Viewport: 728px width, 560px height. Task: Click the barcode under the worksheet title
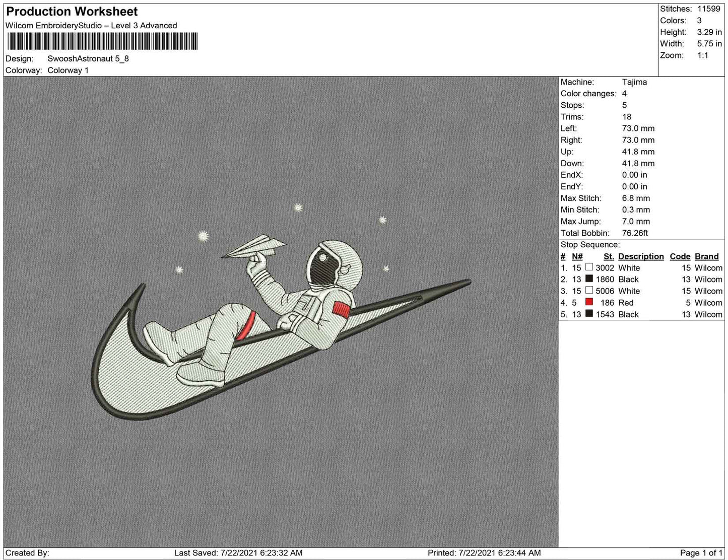pyautogui.click(x=102, y=41)
